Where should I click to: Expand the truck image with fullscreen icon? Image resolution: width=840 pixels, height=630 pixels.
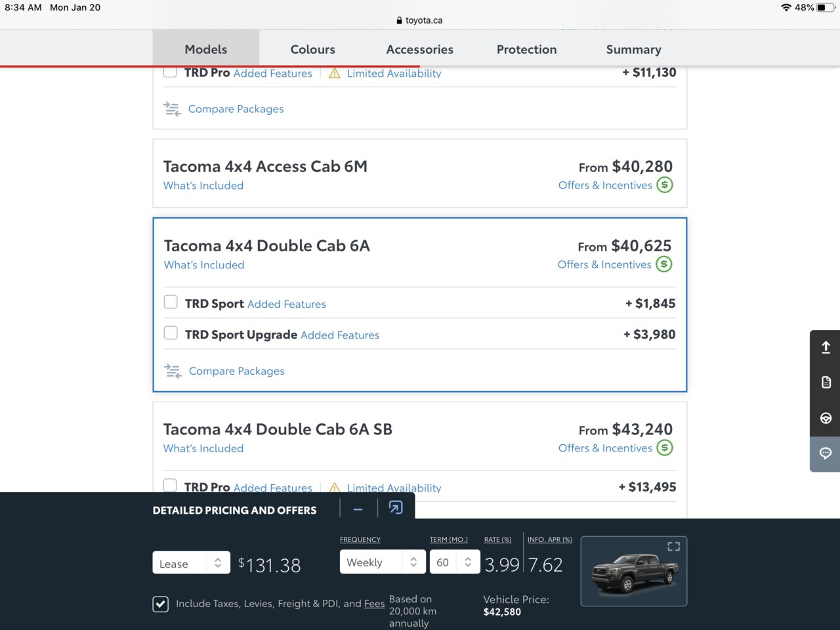coord(673,547)
